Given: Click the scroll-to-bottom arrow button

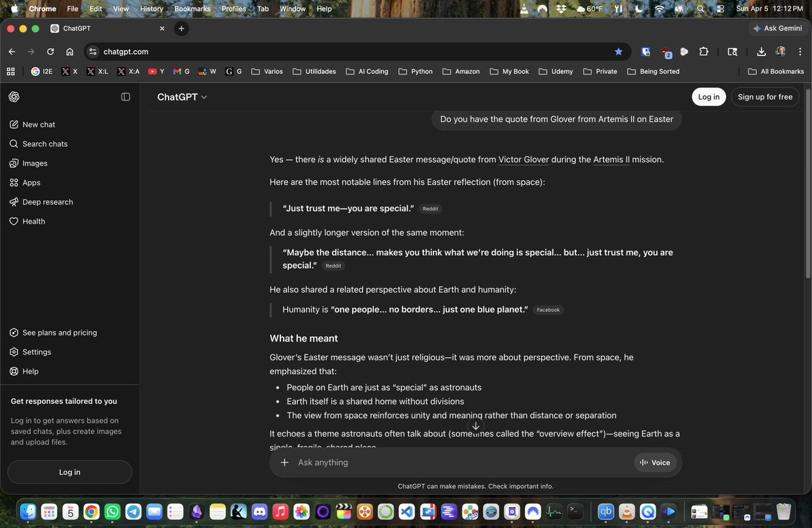Looking at the screenshot, I should coord(475,426).
